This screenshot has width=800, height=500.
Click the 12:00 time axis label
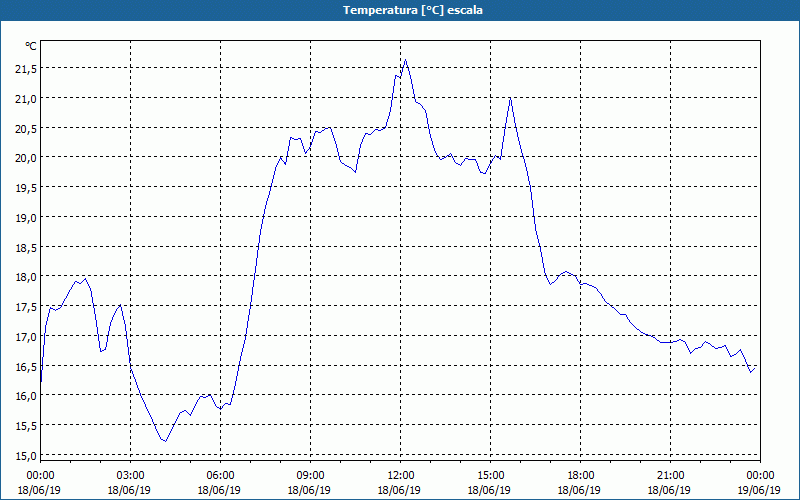click(400, 476)
